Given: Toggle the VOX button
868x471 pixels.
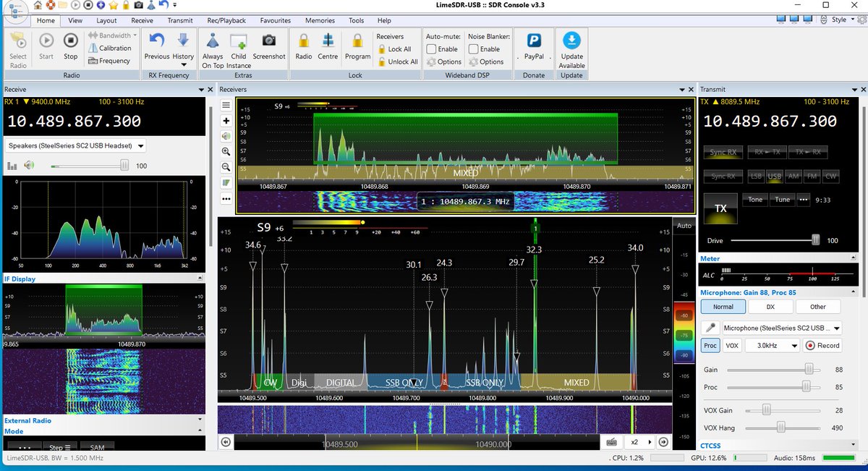Looking at the screenshot, I should point(732,346).
